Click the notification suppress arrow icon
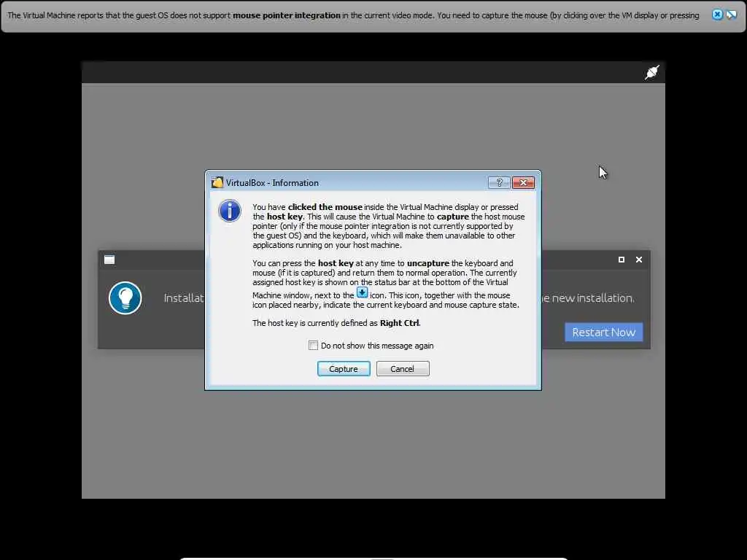Image resolution: width=747 pixels, height=560 pixels. click(x=731, y=15)
